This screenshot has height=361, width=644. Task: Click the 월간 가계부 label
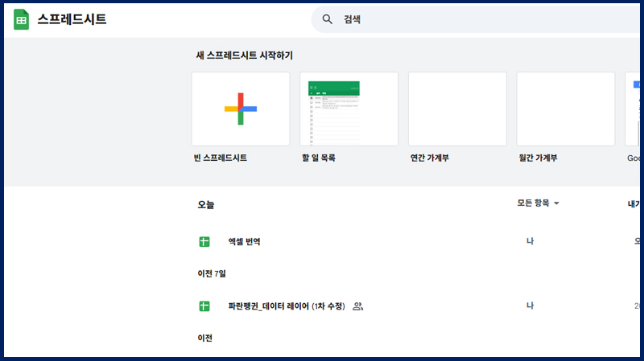(538, 158)
